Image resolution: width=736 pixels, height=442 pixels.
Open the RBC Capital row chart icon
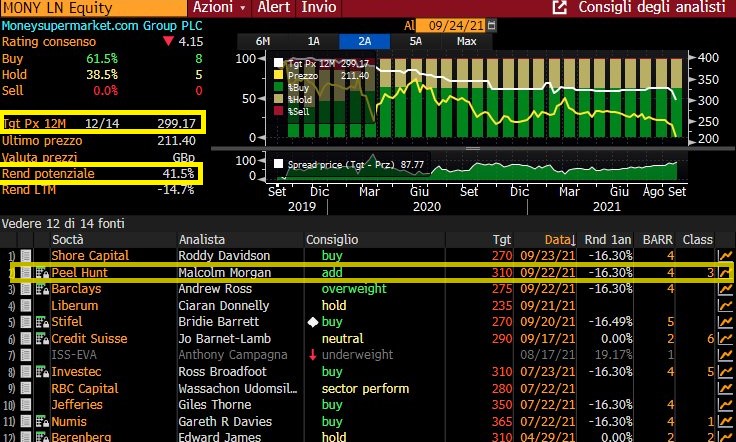click(x=725, y=389)
